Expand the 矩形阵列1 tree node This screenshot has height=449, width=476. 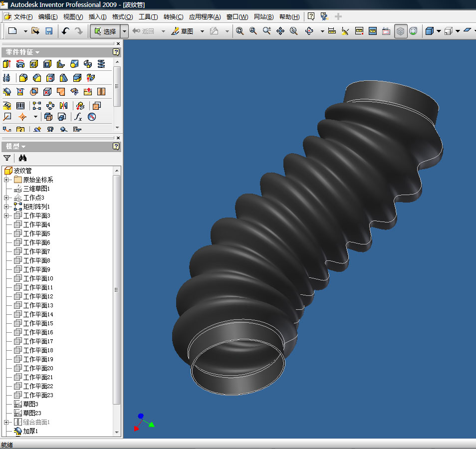tap(6, 207)
